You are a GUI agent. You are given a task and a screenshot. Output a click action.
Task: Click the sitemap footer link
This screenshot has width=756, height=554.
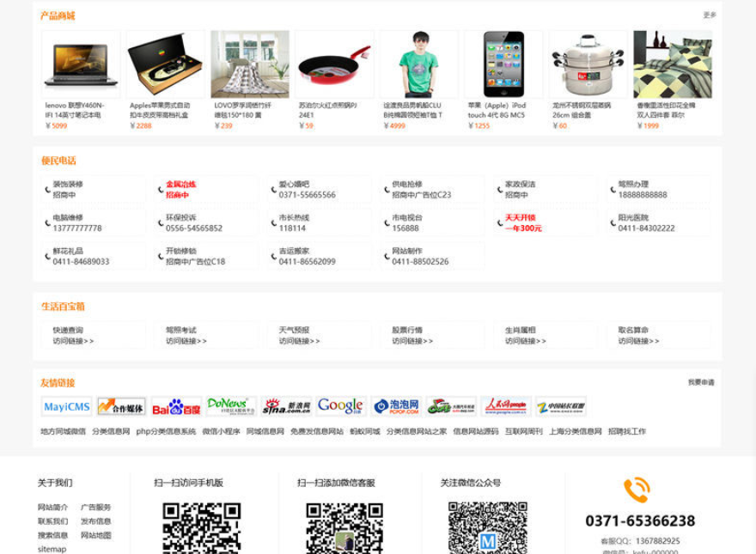tap(52, 549)
